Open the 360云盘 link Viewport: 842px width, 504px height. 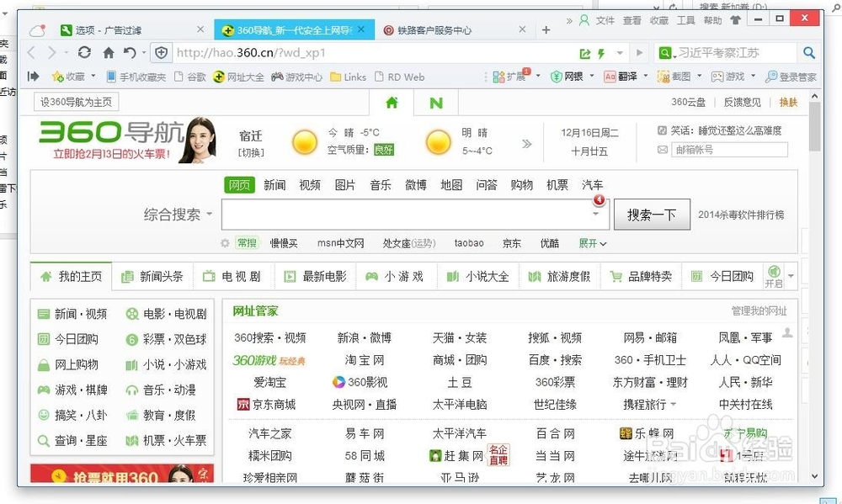[688, 102]
